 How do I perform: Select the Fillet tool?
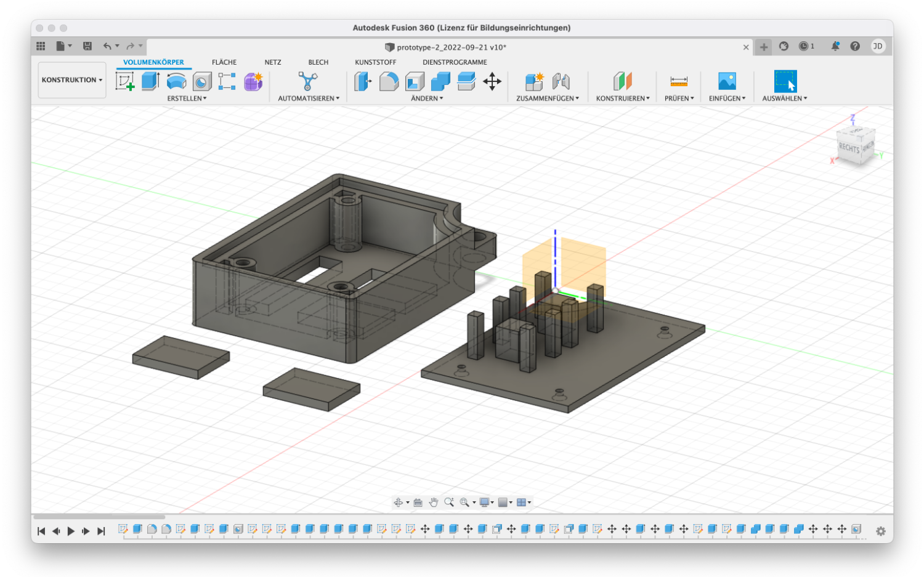(389, 81)
